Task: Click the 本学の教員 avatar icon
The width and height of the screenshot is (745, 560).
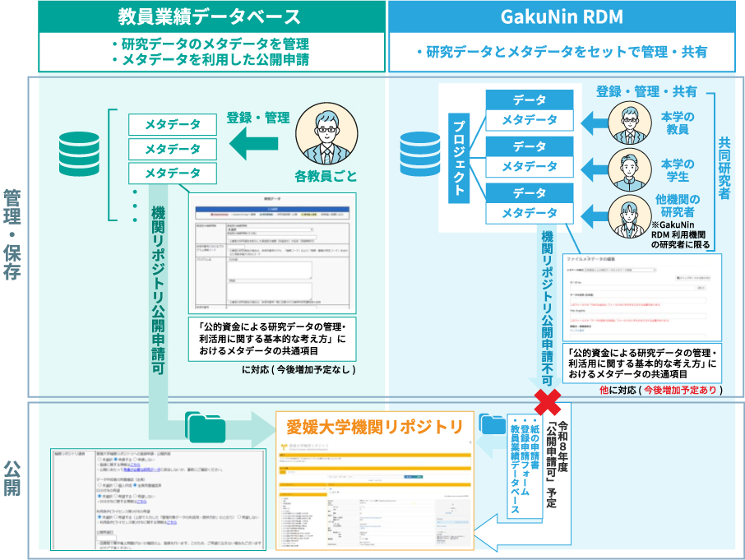Action: tap(632, 123)
